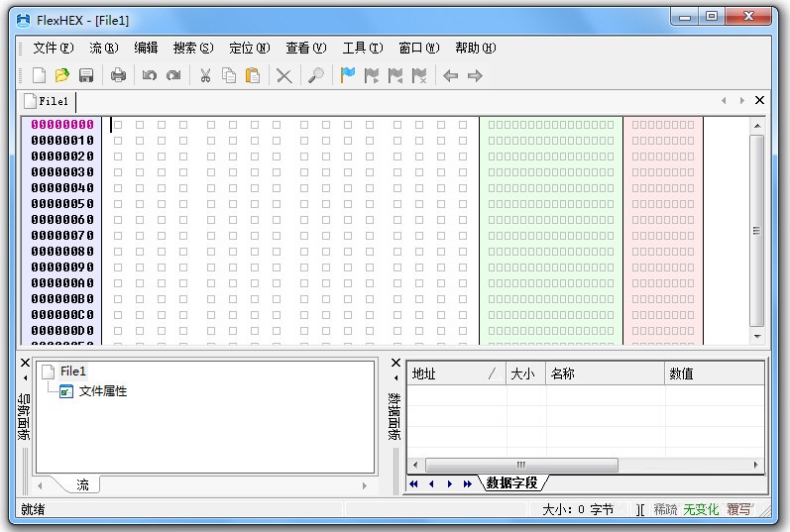790x532 pixels.
Task: Navigate forward with right arrow icon
Action: pos(475,75)
